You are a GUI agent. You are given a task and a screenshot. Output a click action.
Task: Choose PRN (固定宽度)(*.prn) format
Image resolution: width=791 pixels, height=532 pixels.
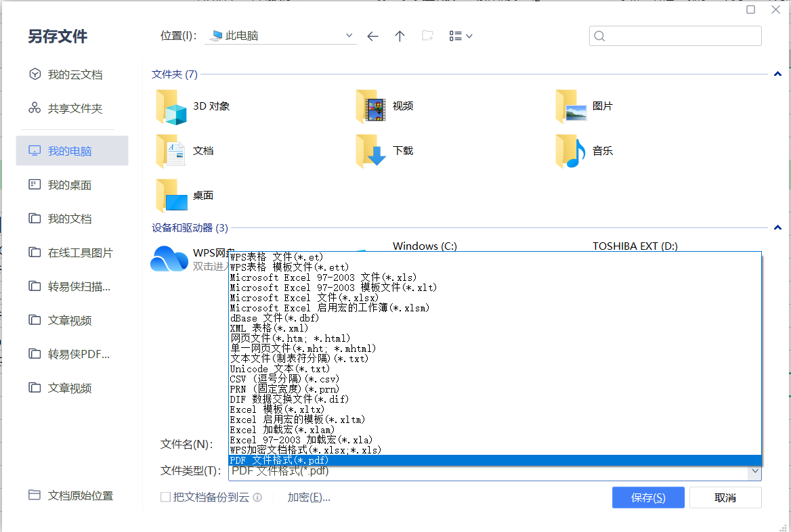(x=494, y=389)
